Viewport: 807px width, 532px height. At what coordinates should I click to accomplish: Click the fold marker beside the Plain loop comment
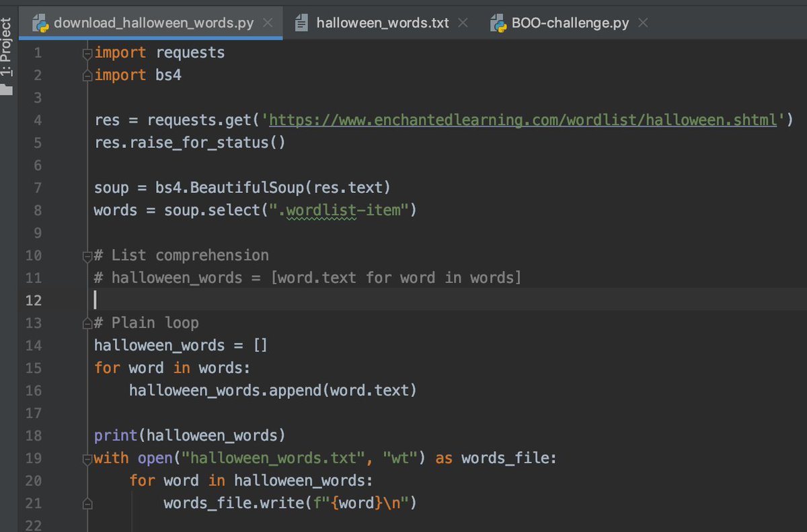(87, 323)
